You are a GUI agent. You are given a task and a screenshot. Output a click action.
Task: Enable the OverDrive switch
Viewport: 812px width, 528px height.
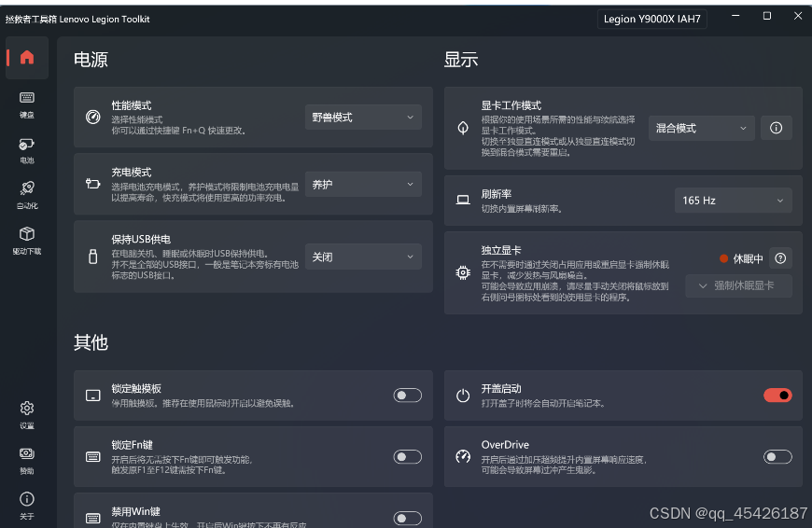[777, 456]
